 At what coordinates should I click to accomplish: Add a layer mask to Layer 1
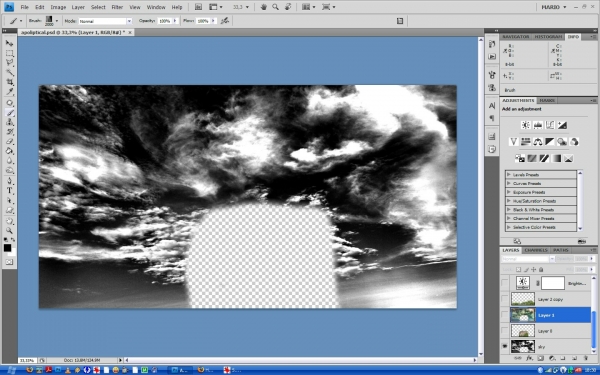540,359
